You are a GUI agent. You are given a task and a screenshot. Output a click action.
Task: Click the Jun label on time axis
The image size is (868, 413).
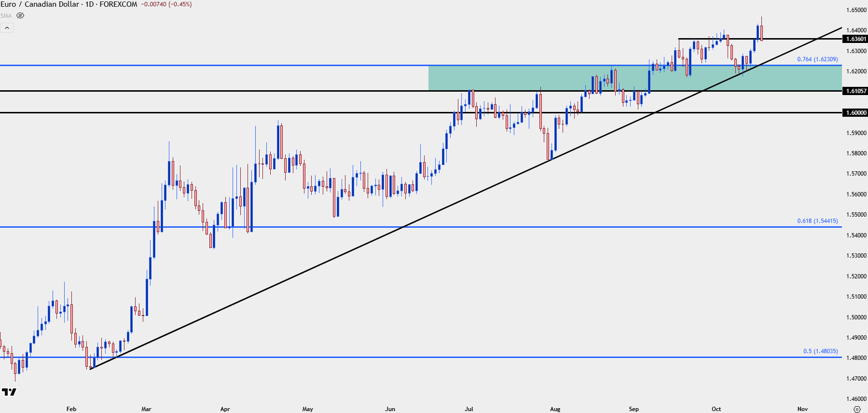pos(390,409)
